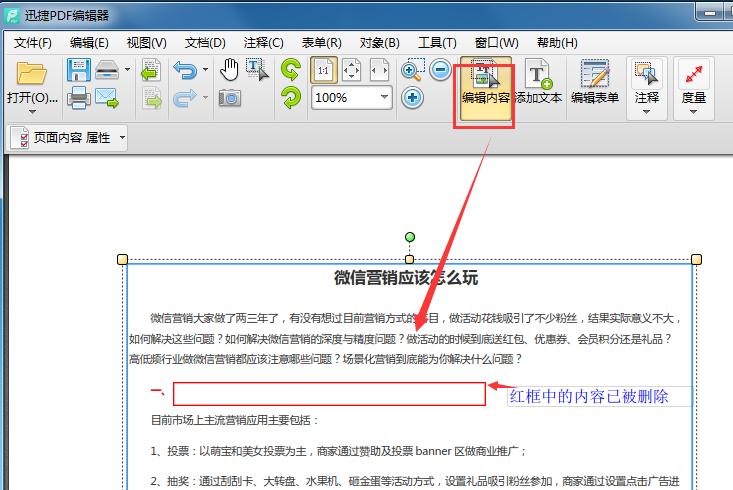
Task: Open the undo history dropdown
Action: click(206, 70)
